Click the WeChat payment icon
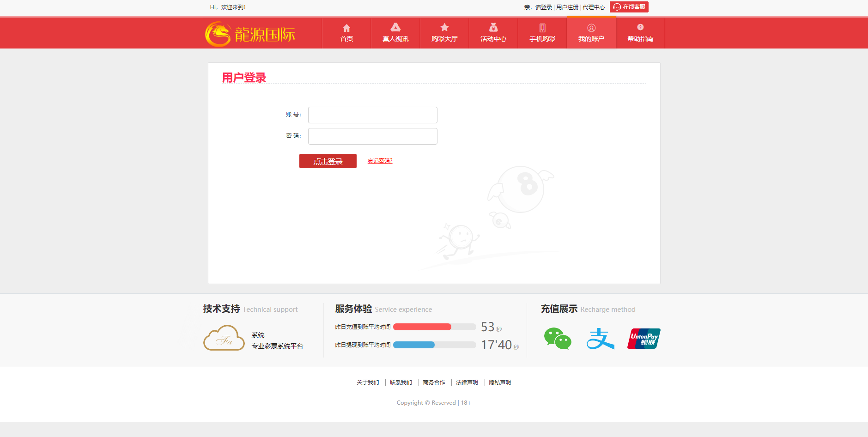 pyautogui.click(x=558, y=339)
